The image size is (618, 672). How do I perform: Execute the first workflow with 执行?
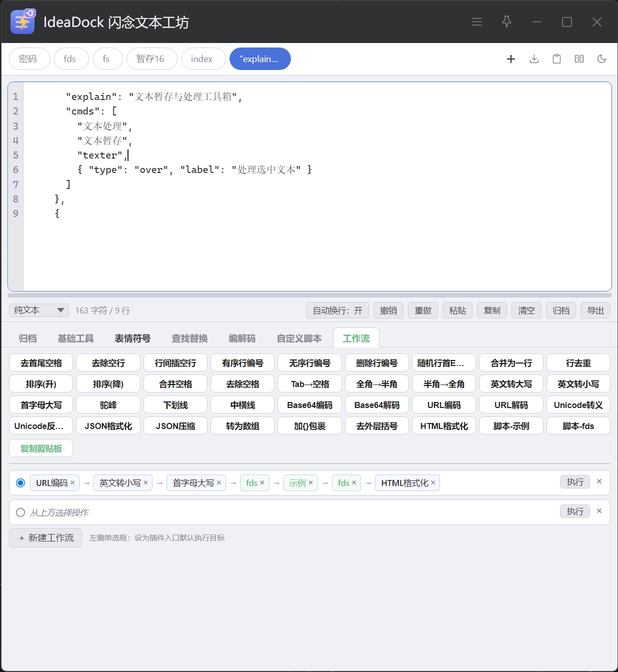[x=575, y=481]
